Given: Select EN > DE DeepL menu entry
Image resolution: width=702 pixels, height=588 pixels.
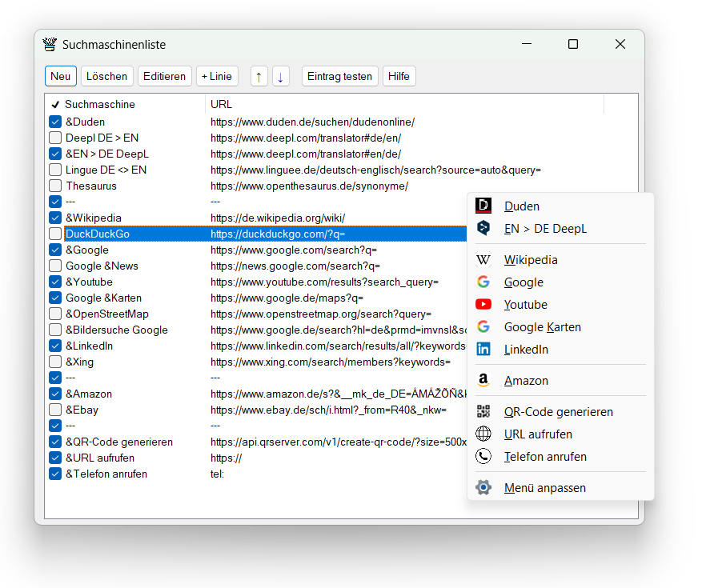Looking at the screenshot, I should pos(560,228).
